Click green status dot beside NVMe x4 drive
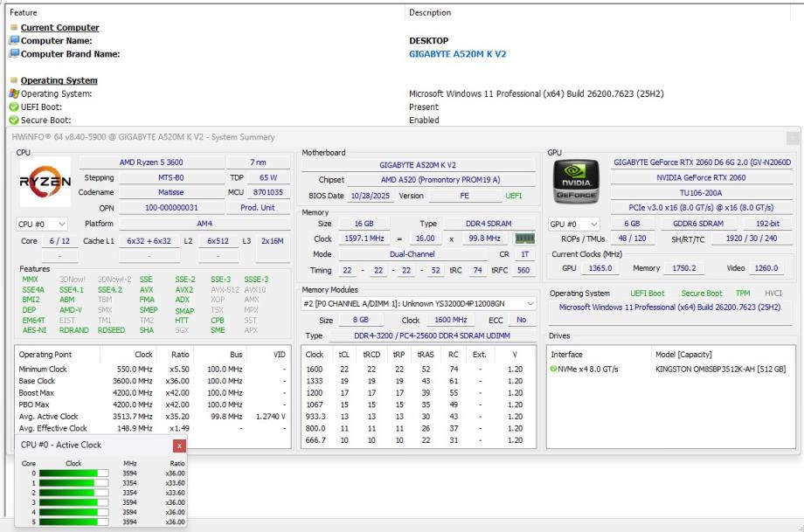Viewport: 804px width, 532px height. tap(553, 369)
